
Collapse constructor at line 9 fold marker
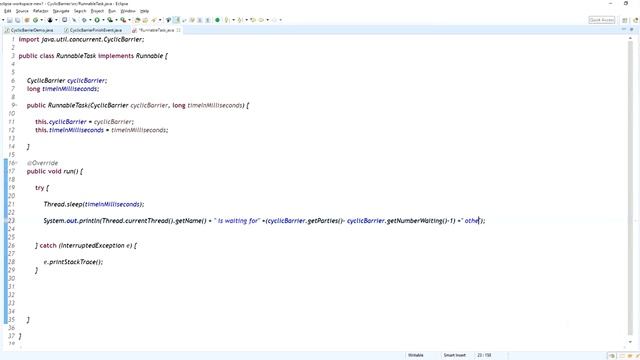pyautogui.click(x=16, y=105)
